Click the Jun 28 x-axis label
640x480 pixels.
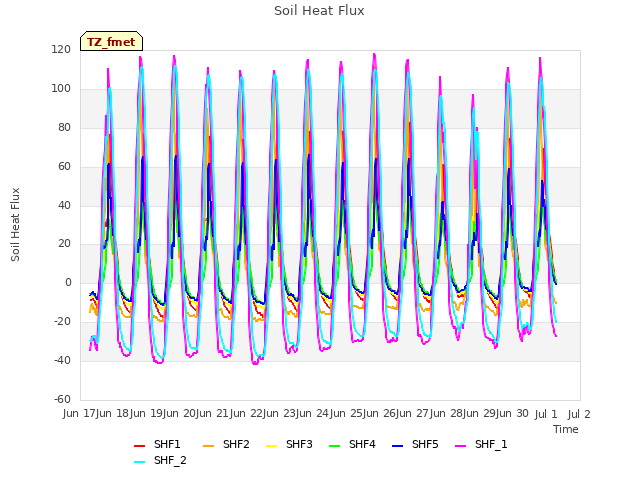point(448,413)
